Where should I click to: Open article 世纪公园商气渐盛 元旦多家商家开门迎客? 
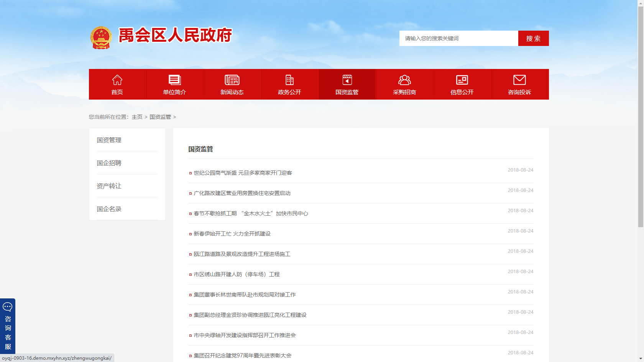243,173
